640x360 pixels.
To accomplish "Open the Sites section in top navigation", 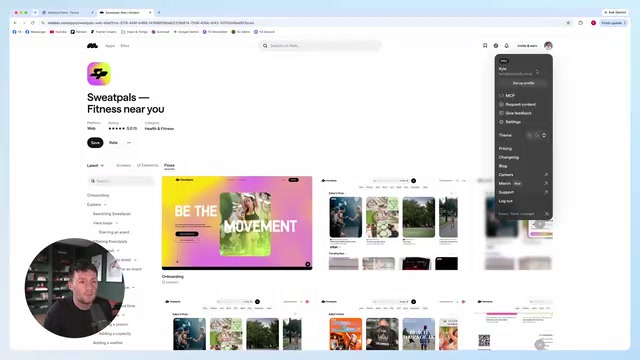I will 125,46.
